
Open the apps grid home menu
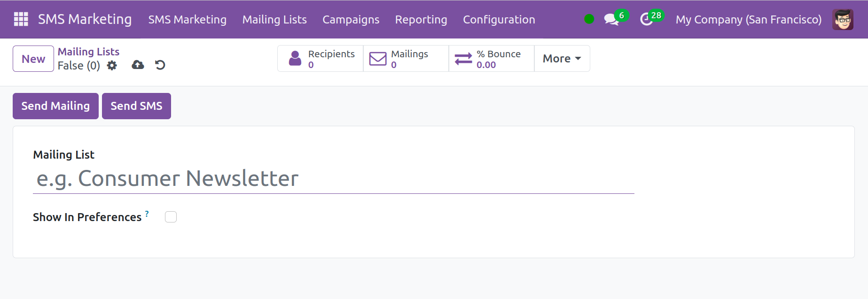pyautogui.click(x=21, y=19)
